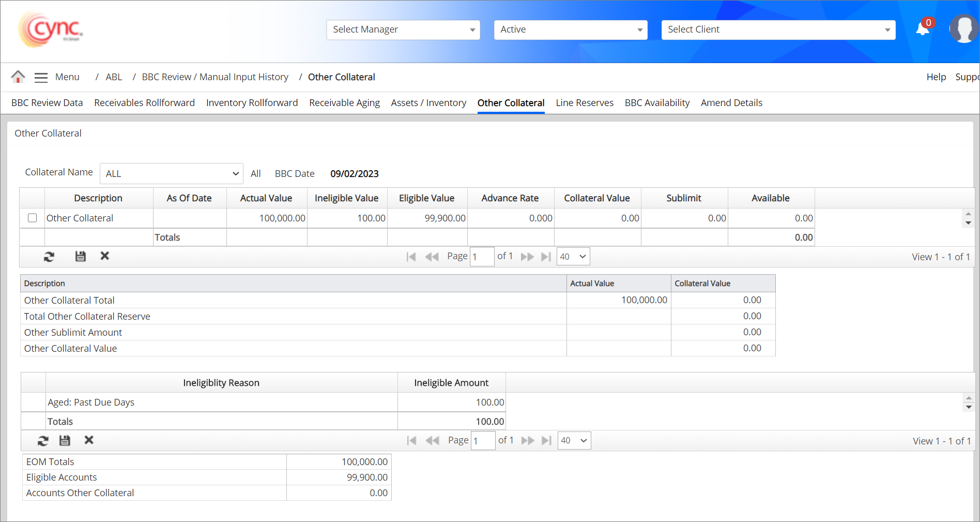The height and width of the screenshot is (522, 980).
Task: Save the ineligibility reasons grid
Action: (65, 441)
